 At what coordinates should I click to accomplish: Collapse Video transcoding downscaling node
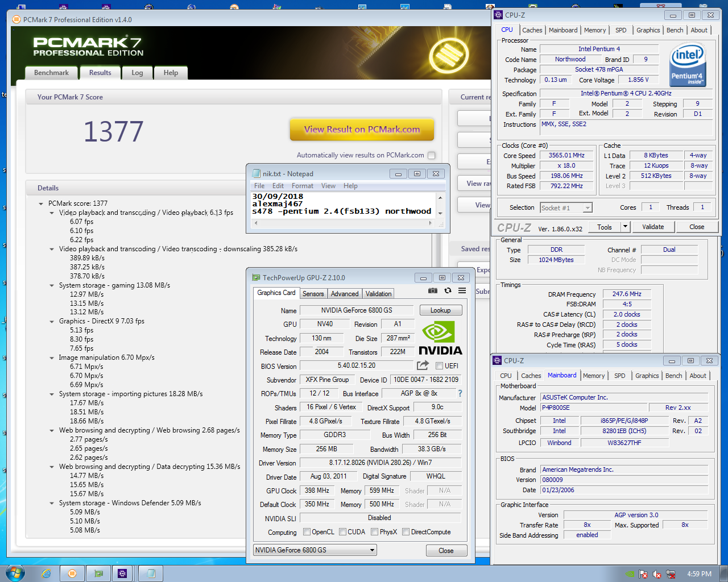[52, 249]
